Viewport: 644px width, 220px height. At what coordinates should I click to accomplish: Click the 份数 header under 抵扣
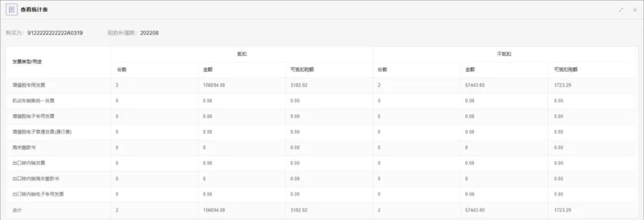click(122, 70)
